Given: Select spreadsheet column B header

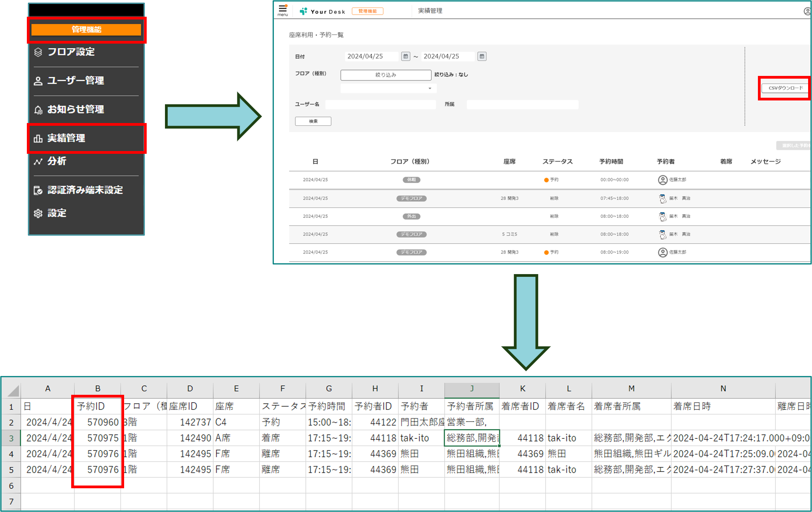Looking at the screenshot, I should 98,389.
